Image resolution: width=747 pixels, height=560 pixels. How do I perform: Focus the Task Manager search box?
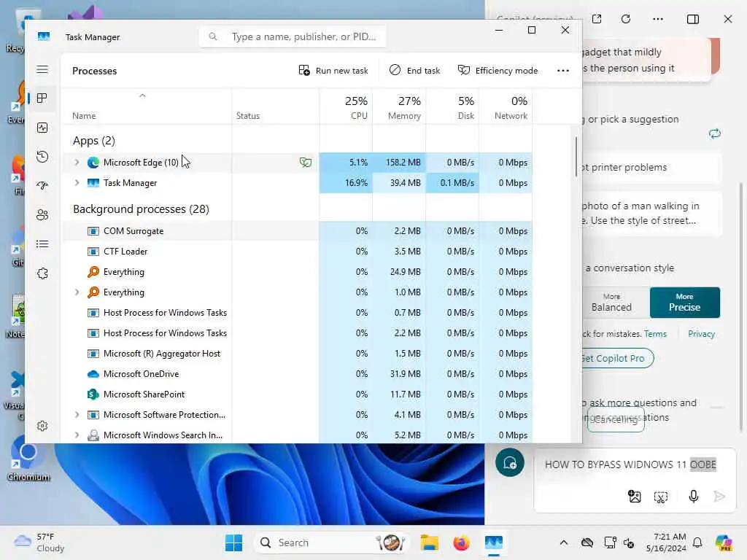[293, 36]
